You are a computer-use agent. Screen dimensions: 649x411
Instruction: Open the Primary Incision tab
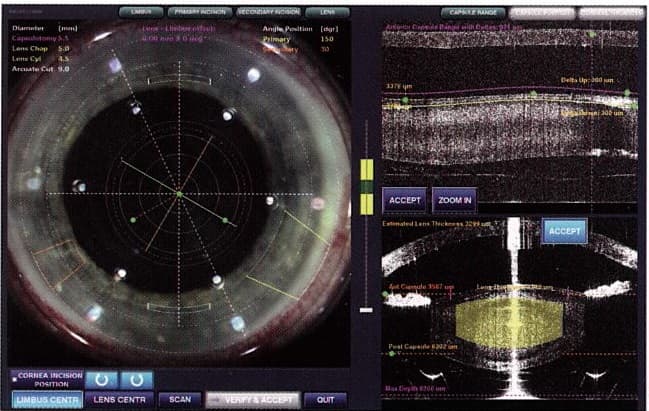pos(202,12)
